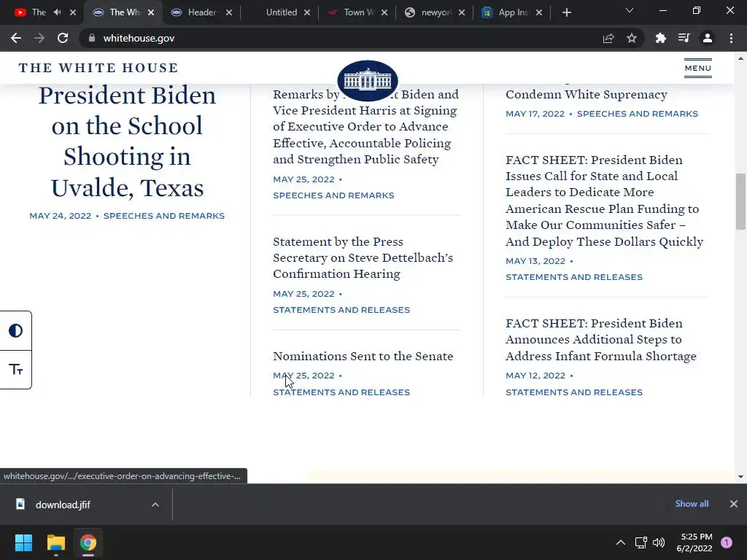Switch to the Untitled tab
This screenshot has width=747, height=560.
281,12
